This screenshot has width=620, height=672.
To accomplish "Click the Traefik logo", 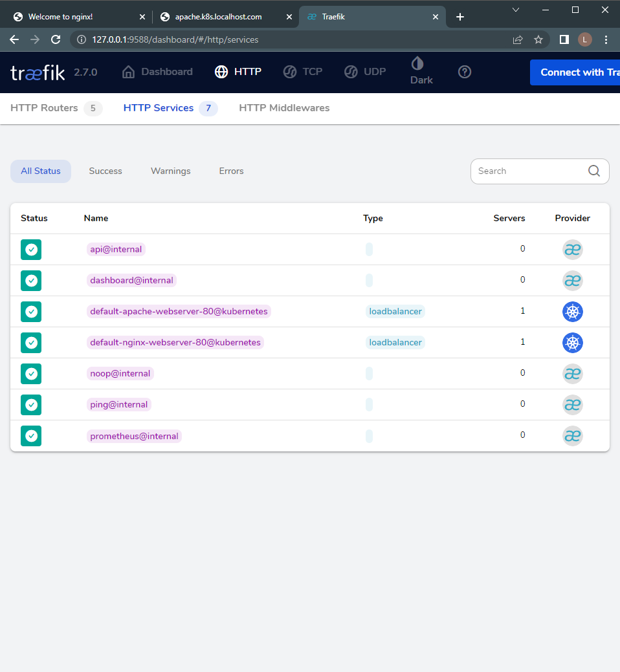I will coord(38,72).
